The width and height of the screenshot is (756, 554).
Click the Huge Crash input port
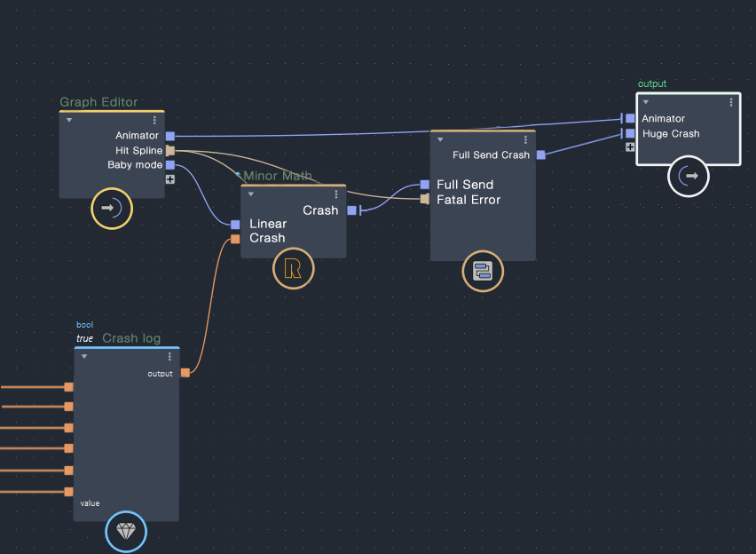pyautogui.click(x=630, y=133)
